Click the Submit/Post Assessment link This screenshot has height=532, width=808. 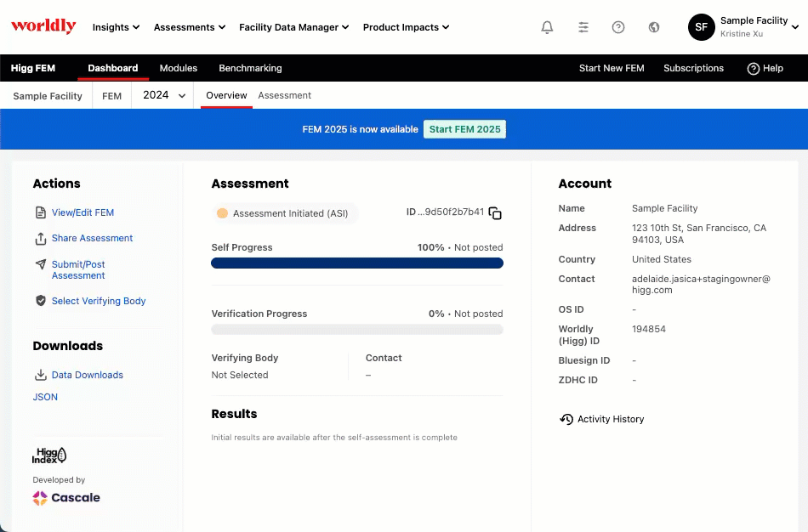(x=78, y=270)
